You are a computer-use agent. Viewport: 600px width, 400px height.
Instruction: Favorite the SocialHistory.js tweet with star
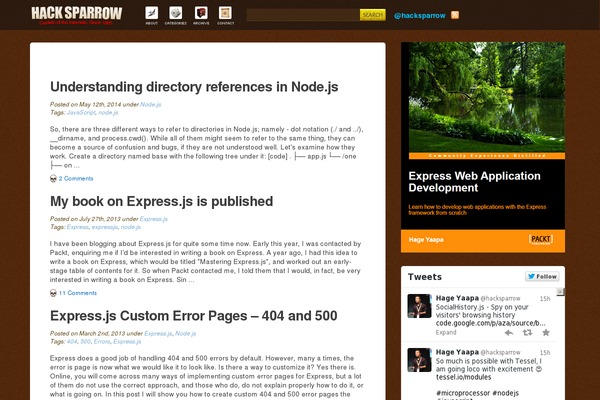point(544,332)
